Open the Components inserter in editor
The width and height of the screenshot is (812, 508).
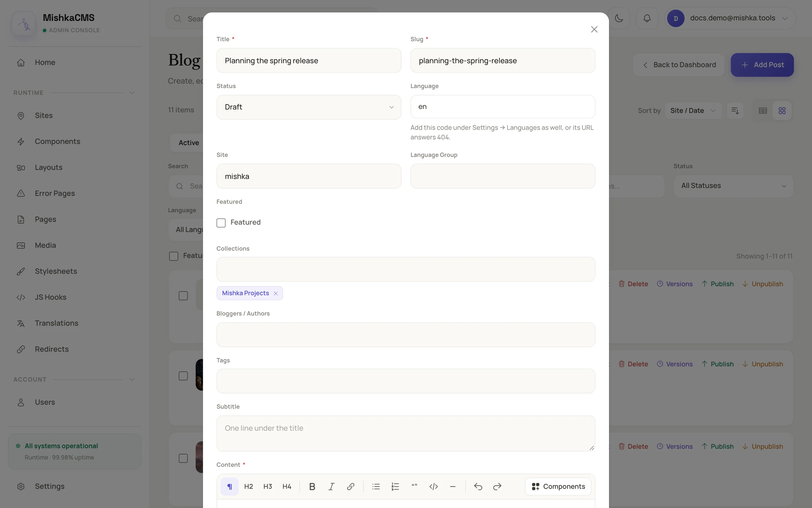pyautogui.click(x=558, y=487)
